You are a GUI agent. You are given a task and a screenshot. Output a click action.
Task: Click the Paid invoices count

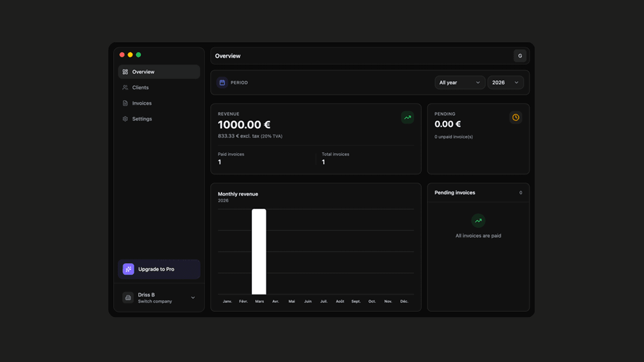pos(220,162)
